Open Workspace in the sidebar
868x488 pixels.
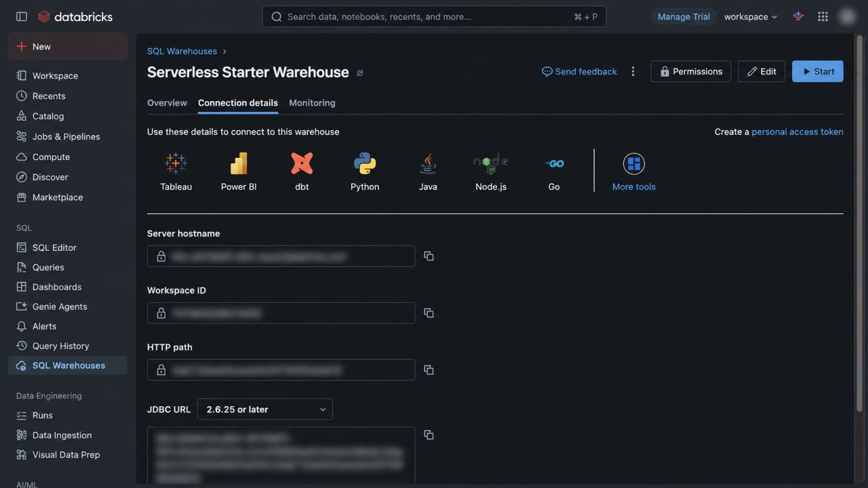[68, 76]
